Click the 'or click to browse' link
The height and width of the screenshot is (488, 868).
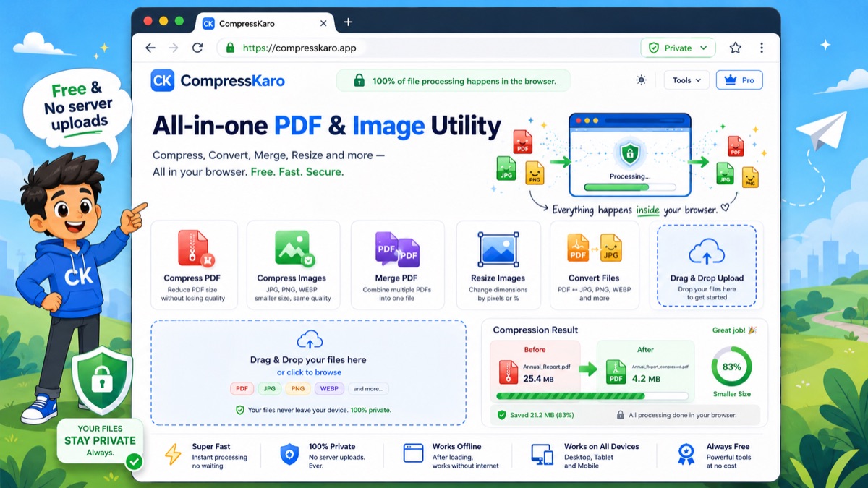(x=309, y=372)
